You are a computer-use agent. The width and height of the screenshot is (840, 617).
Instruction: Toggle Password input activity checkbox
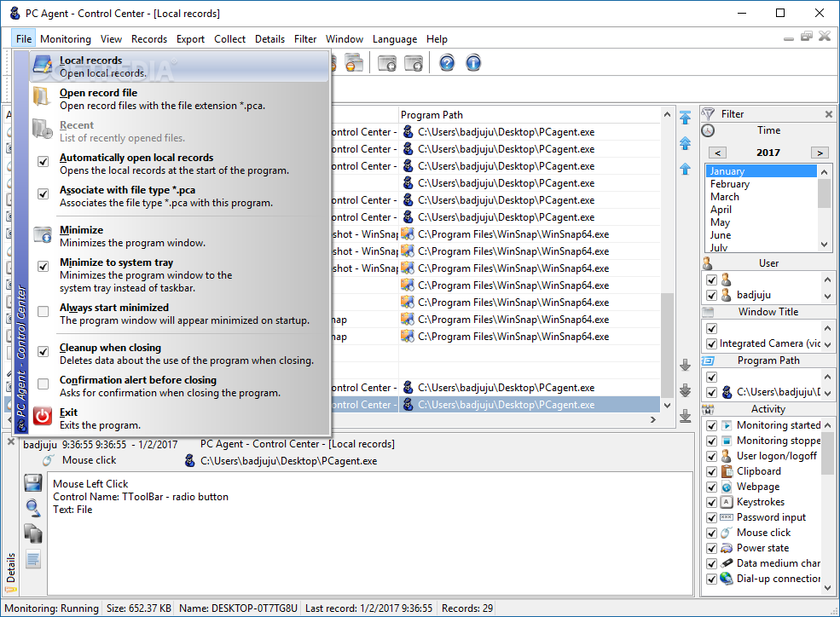click(x=711, y=518)
